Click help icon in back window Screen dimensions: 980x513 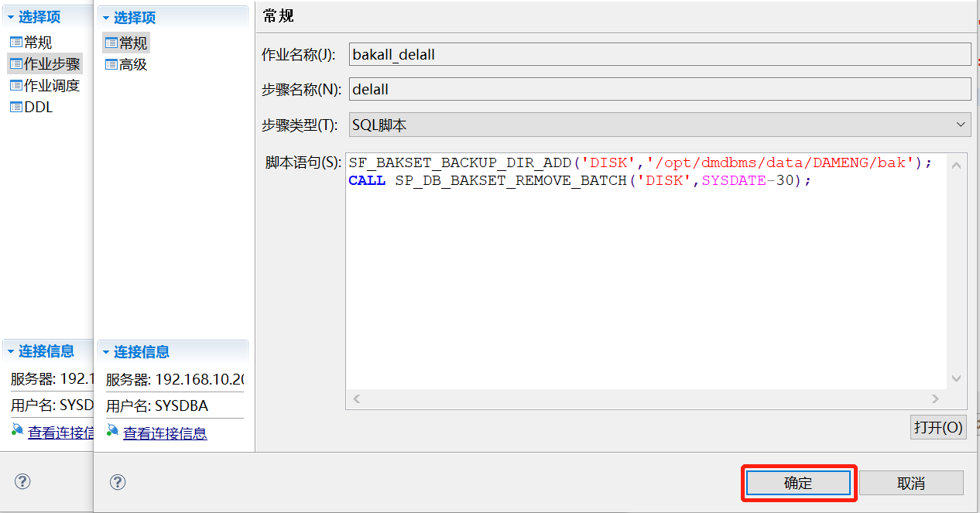click(x=22, y=481)
